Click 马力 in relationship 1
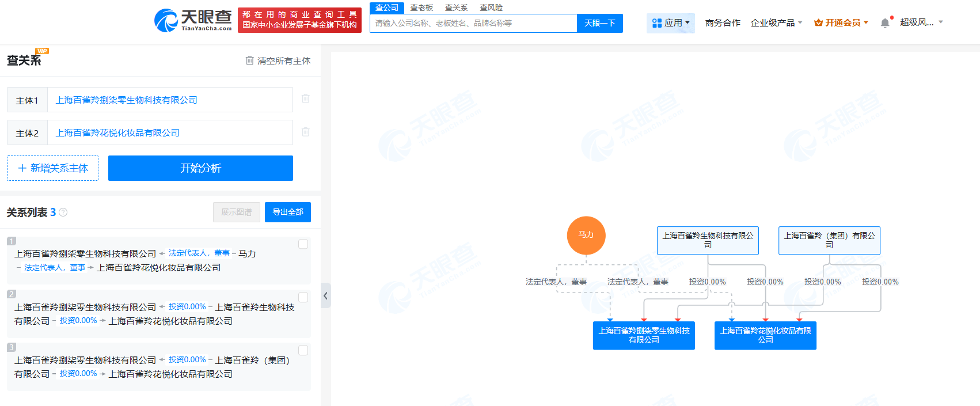 click(247, 253)
